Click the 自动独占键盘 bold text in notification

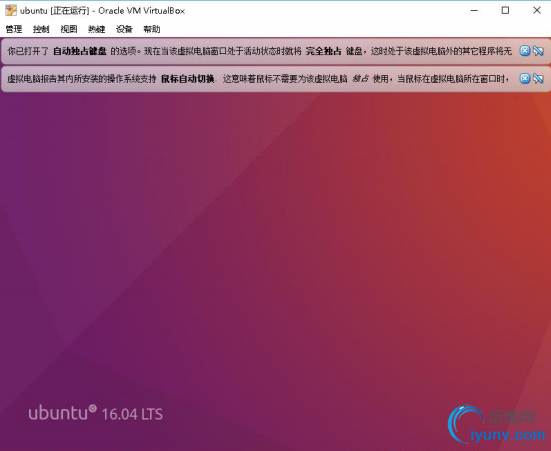[80, 51]
